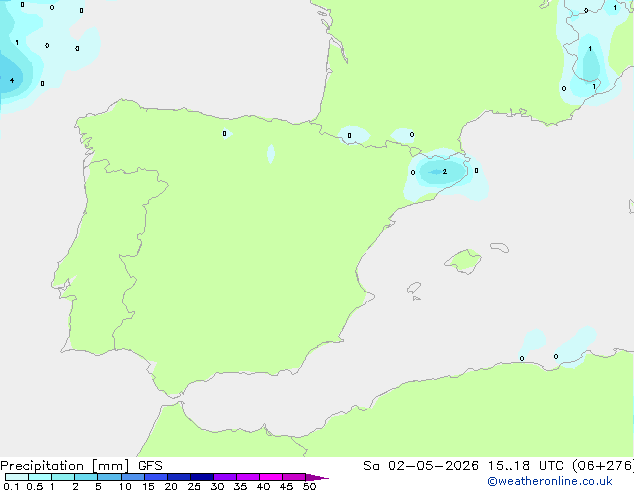634x490 pixels.
Task: Click the 0.1–0.5 mm legend color swatch
Action: [x=17, y=477]
